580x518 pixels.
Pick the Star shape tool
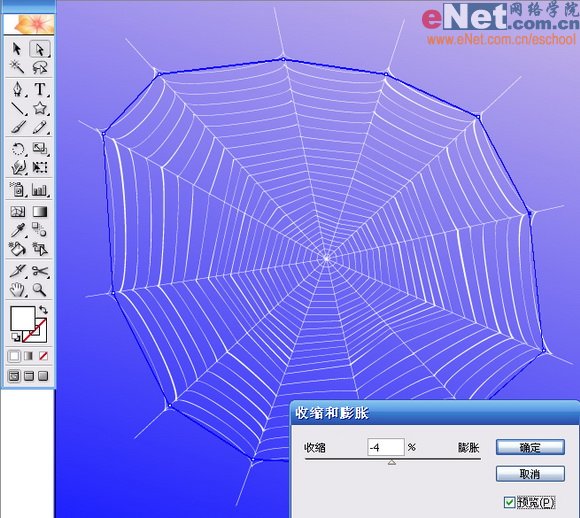(40, 108)
